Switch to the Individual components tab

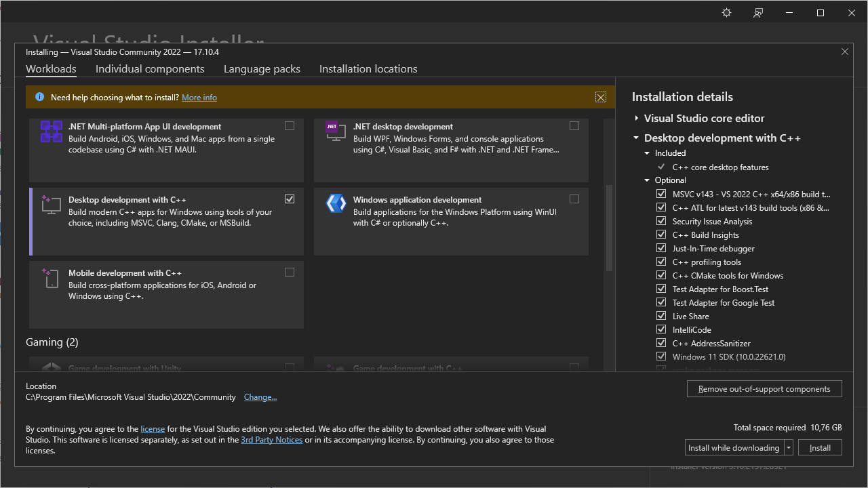point(150,69)
